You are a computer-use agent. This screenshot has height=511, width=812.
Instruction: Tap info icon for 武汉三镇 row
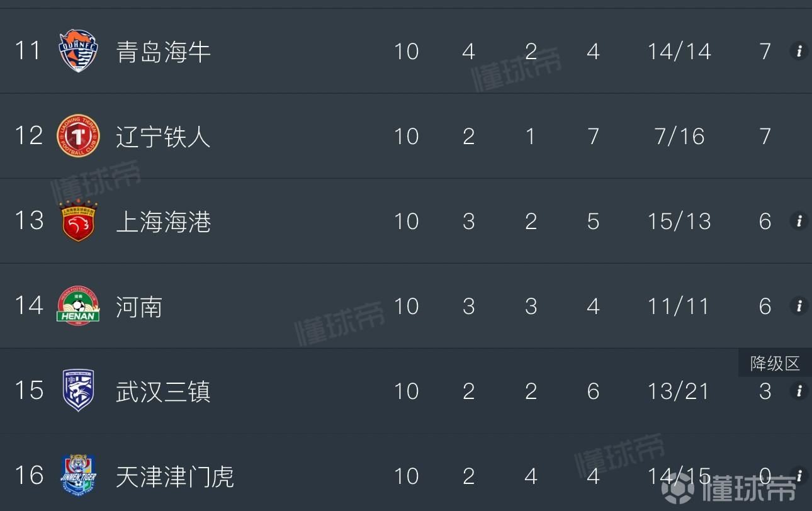799,391
